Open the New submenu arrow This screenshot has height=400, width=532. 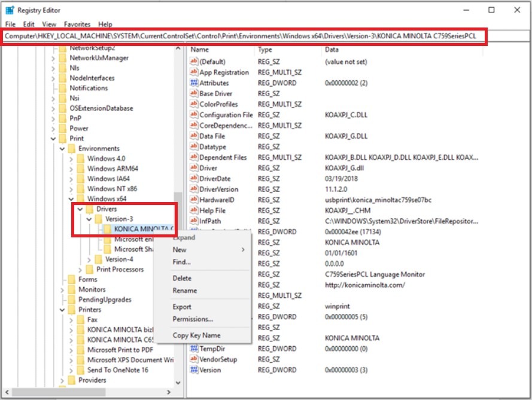(x=243, y=249)
